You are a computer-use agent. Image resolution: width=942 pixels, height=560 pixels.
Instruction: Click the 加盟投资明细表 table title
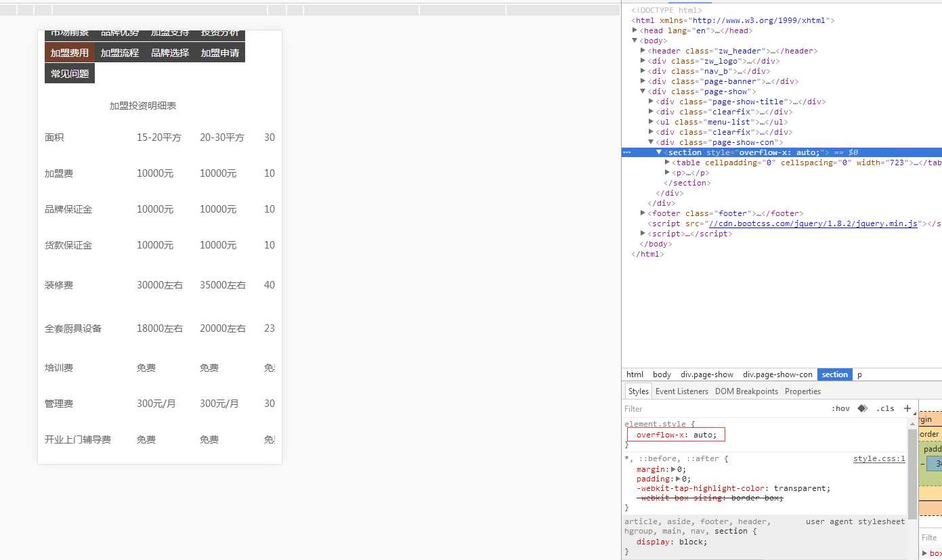(x=143, y=106)
